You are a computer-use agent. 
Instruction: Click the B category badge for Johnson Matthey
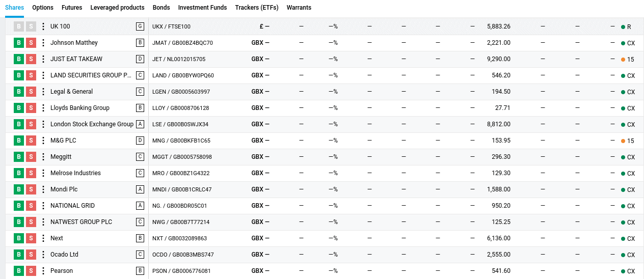pyautogui.click(x=140, y=43)
